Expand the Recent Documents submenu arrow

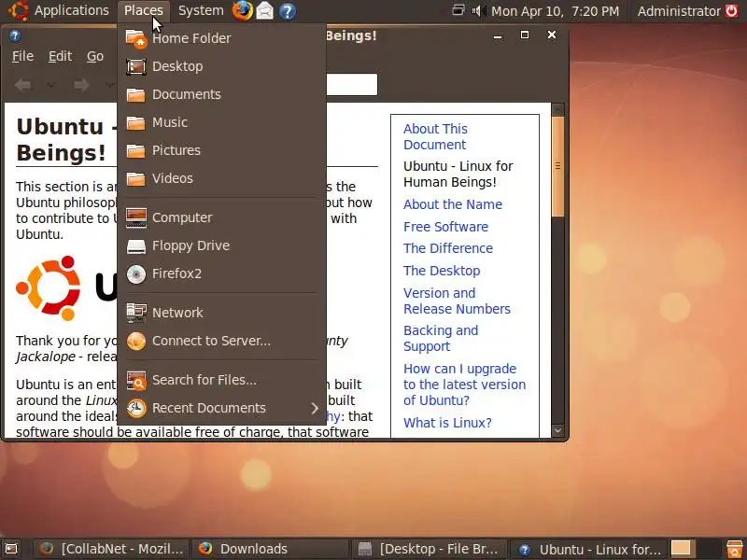click(x=315, y=408)
